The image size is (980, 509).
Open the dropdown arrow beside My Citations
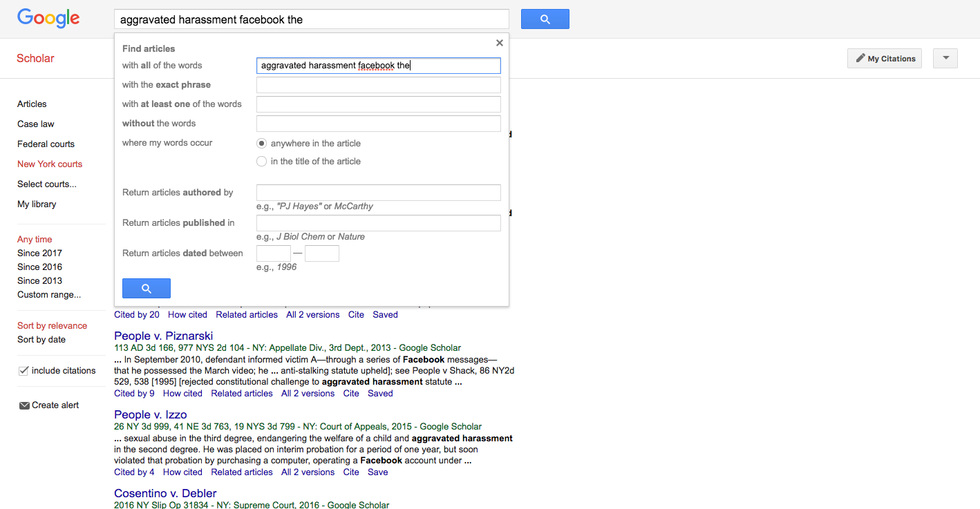[x=945, y=58]
